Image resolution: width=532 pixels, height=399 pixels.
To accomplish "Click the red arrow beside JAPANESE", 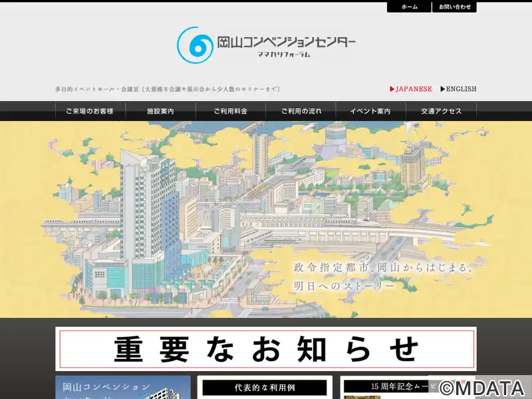I will coord(392,89).
